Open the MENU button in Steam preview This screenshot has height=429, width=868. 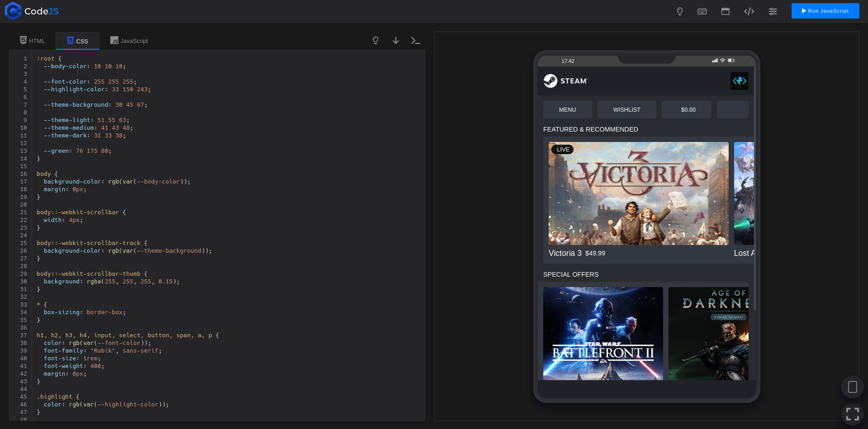(x=567, y=110)
